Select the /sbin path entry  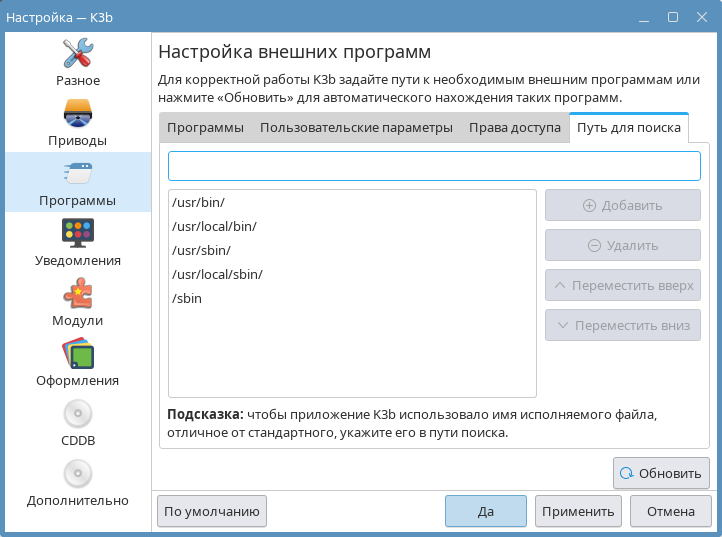(x=187, y=298)
